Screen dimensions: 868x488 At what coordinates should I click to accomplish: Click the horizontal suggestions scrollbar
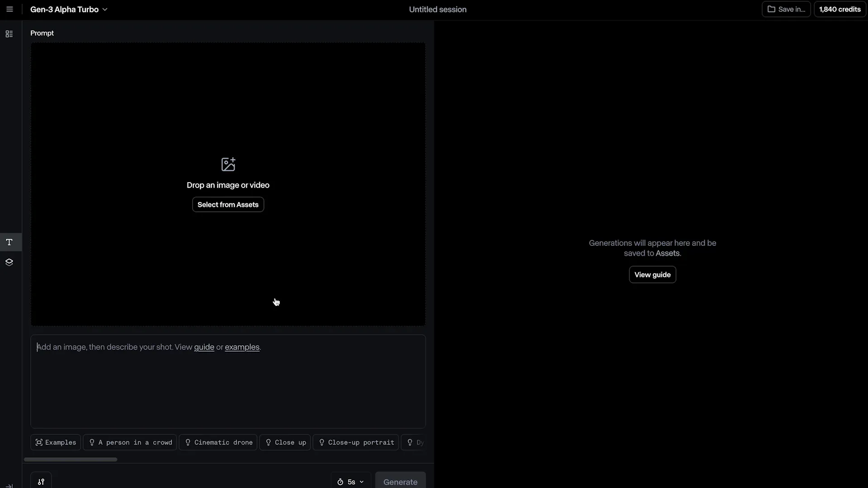click(71, 460)
